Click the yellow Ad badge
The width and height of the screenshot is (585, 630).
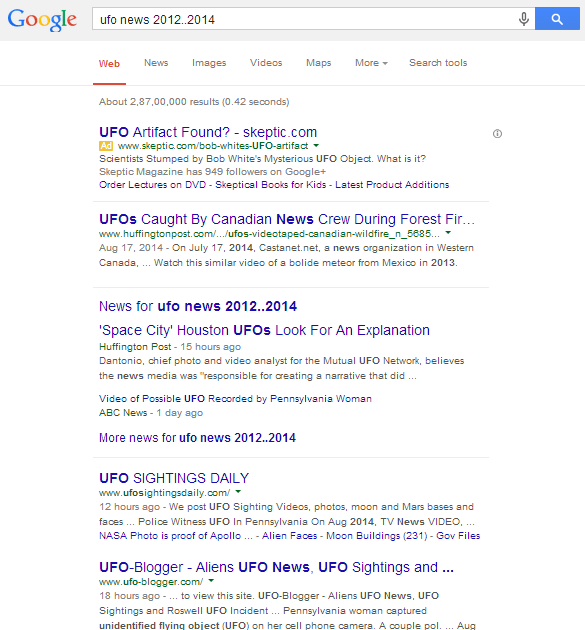106,145
